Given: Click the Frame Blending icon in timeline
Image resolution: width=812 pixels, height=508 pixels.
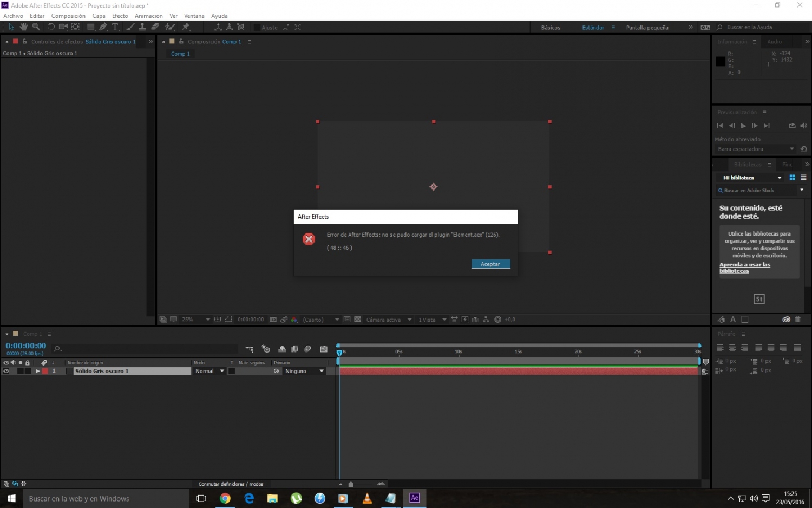Looking at the screenshot, I should pyautogui.click(x=295, y=349).
